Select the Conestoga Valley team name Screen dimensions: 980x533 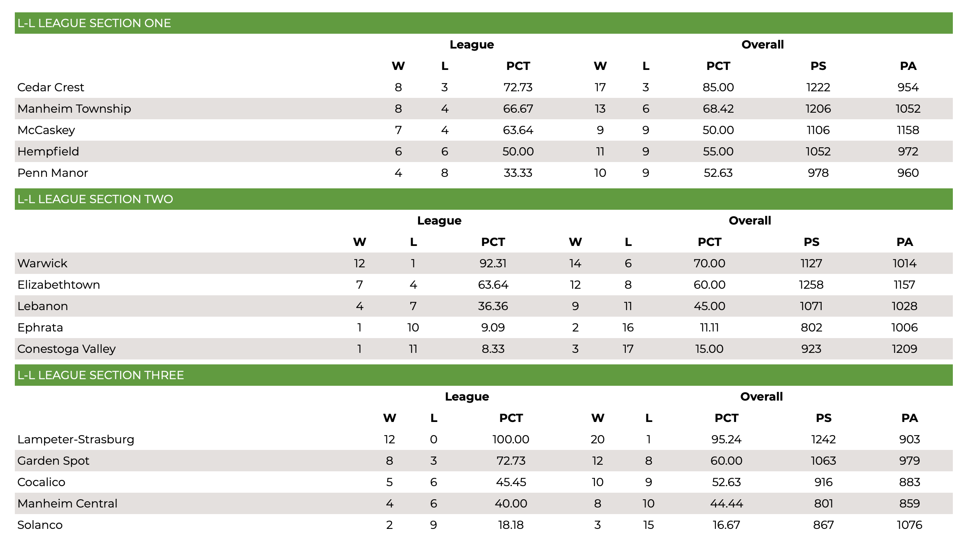[x=67, y=349]
